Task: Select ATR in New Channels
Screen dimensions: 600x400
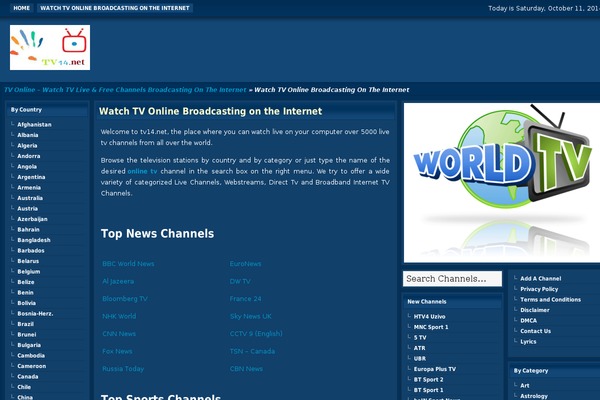Action: (x=419, y=348)
